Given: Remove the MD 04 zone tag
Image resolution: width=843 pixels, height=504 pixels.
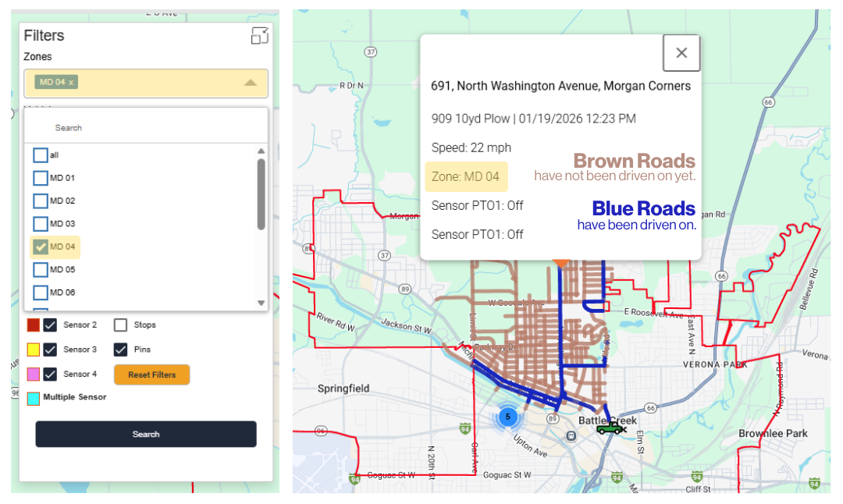Looking at the screenshot, I should click(71, 83).
